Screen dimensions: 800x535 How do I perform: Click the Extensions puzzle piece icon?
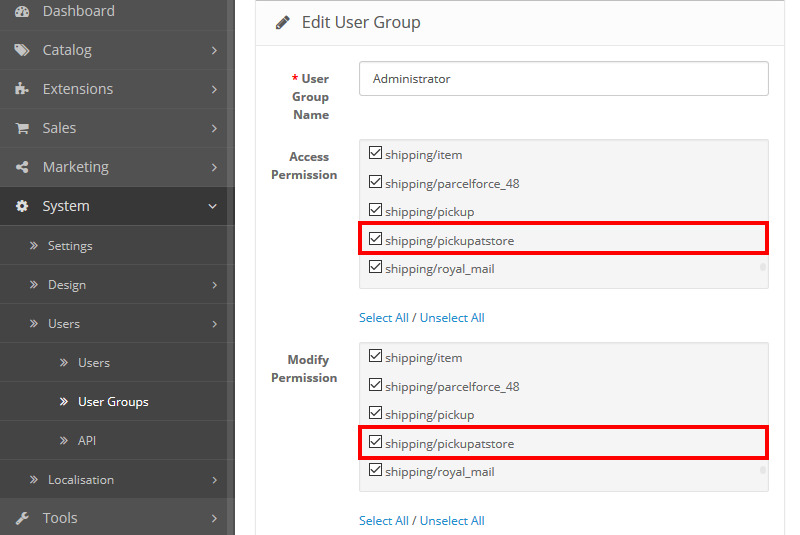pos(22,89)
